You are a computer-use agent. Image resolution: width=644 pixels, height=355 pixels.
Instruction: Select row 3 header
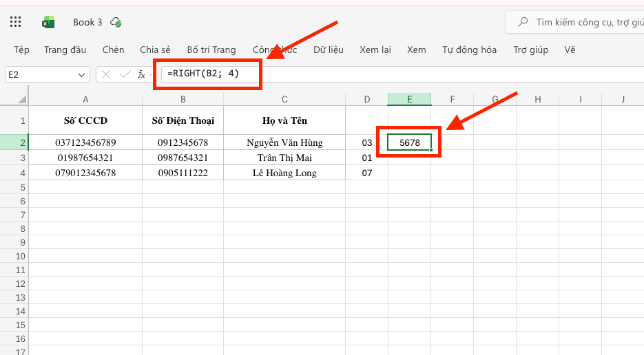click(x=14, y=158)
